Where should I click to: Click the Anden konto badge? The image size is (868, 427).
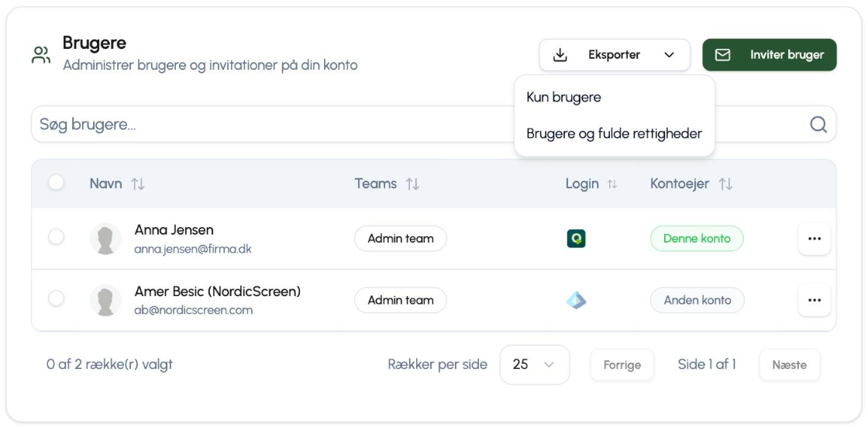[697, 300]
